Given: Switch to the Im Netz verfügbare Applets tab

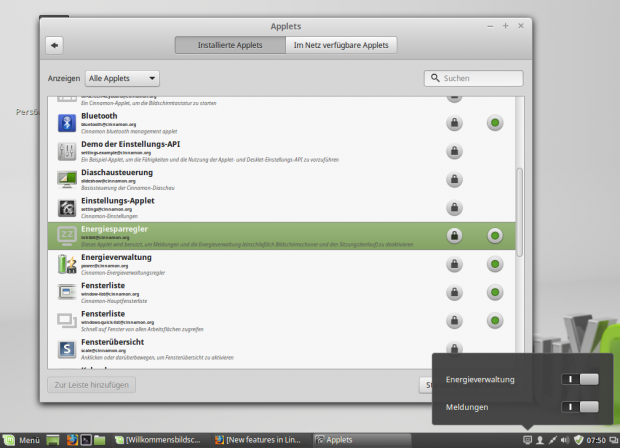Looking at the screenshot, I should click(x=341, y=45).
